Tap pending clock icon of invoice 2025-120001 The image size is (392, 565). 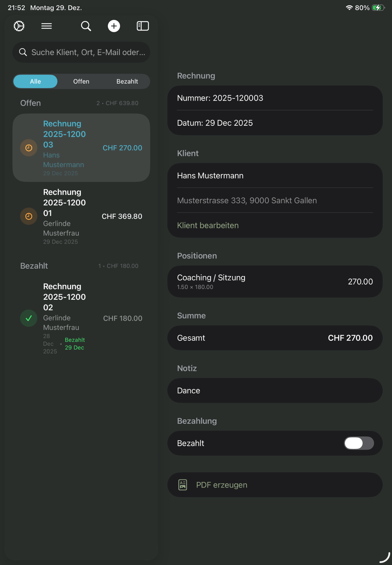29,216
